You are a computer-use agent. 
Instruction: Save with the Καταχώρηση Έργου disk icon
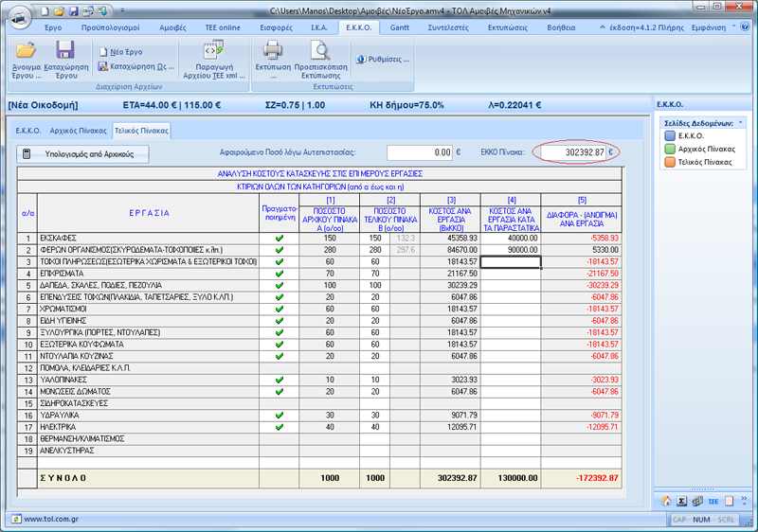pos(65,50)
